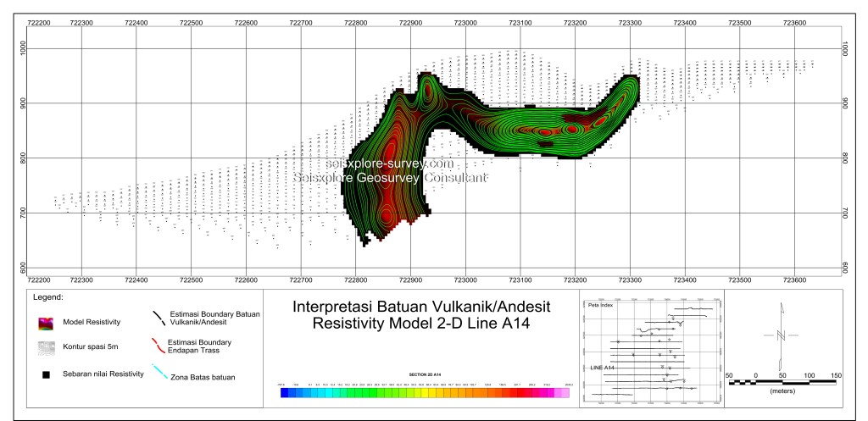Image resolution: width=868 pixels, height=421 pixels.
Task: Open the Peta Index overview map
Action: pyautogui.click(x=651, y=349)
